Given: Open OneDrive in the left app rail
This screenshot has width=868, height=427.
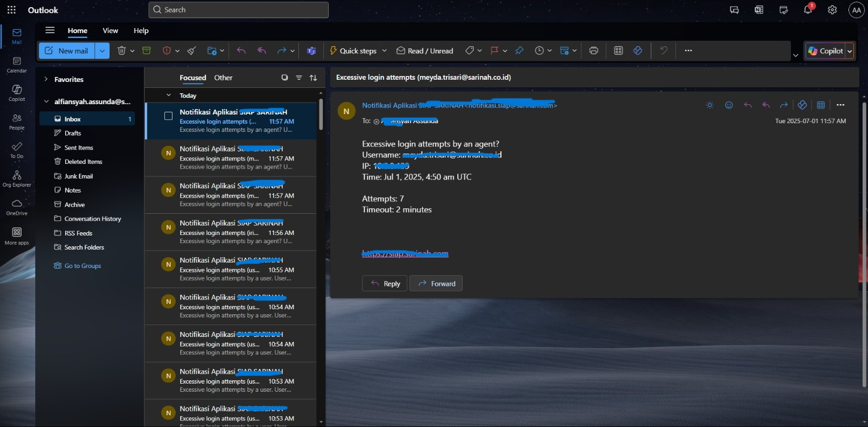Looking at the screenshot, I should pos(17,207).
